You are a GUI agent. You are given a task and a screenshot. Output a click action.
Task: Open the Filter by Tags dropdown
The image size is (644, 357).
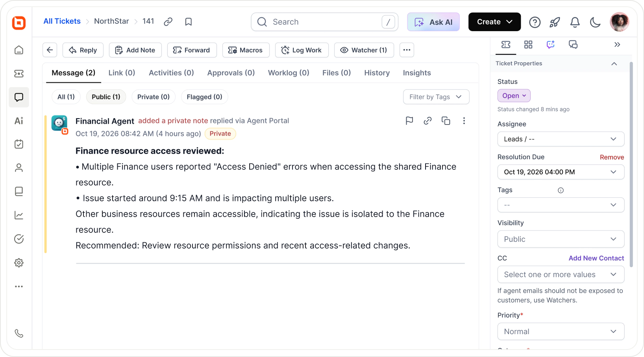click(436, 97)
